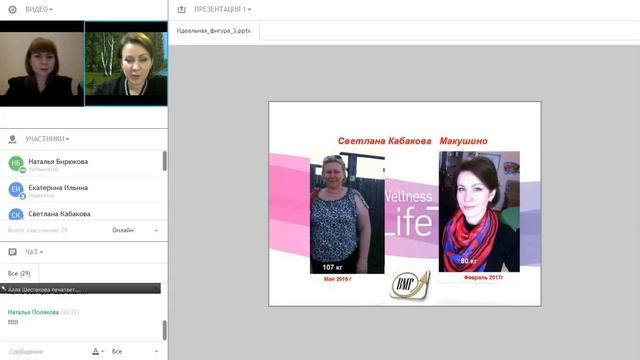Open the Онлайн filter dropdown

[x=135, y=230]
